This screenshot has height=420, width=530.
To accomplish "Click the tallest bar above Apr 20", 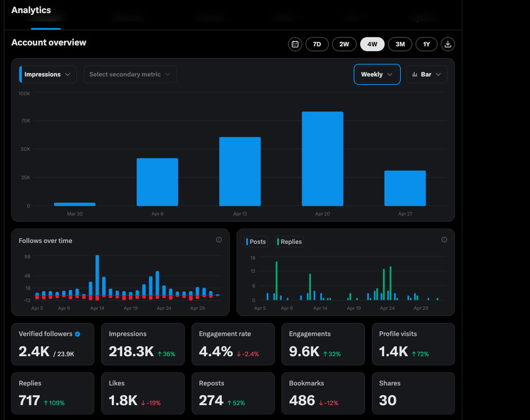I will [322, 159].
